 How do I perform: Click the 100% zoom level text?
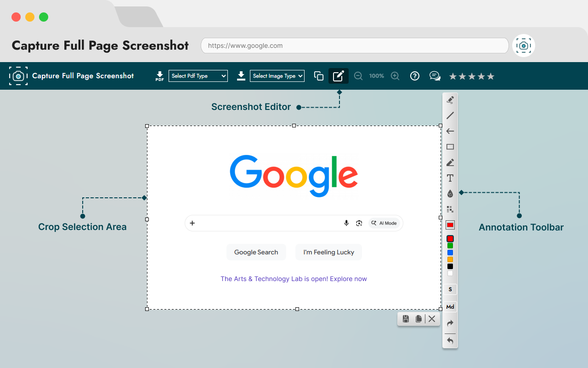pyautogui.click(x=377, y=76)
